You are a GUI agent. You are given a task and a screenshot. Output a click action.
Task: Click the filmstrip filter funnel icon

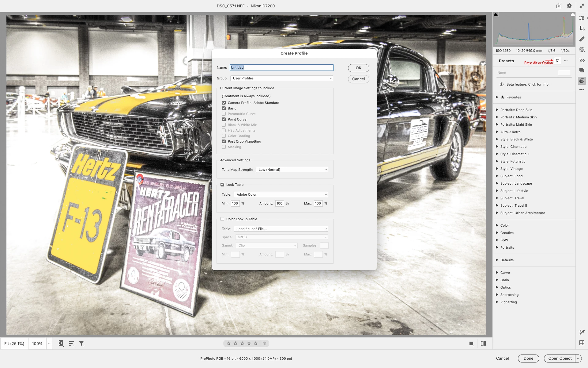81,343
